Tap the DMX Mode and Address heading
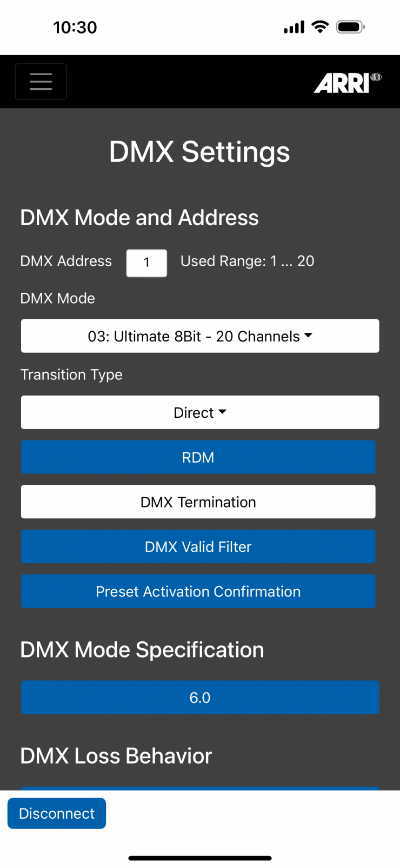 coord(139,218)
